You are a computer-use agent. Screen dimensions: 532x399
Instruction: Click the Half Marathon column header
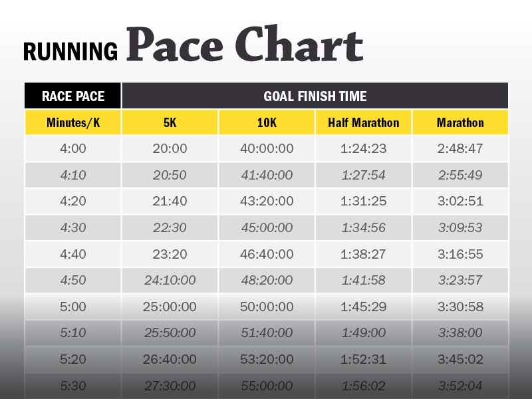(363, 123)
